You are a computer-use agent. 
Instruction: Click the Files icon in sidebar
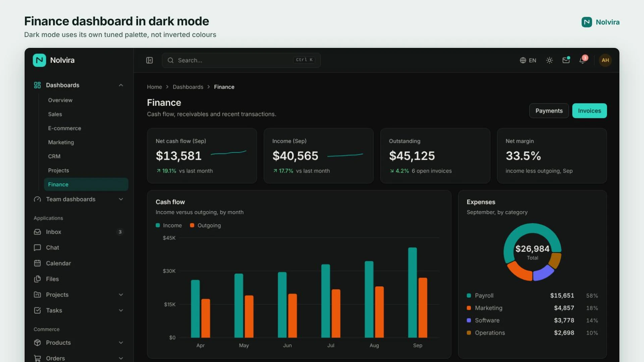(37, 279)
